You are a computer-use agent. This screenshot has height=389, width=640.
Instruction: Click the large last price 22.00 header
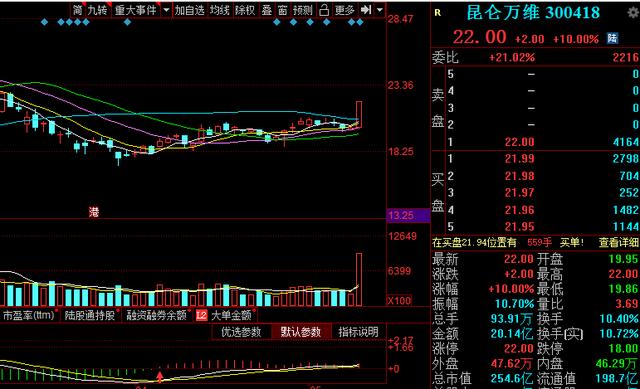480,38
